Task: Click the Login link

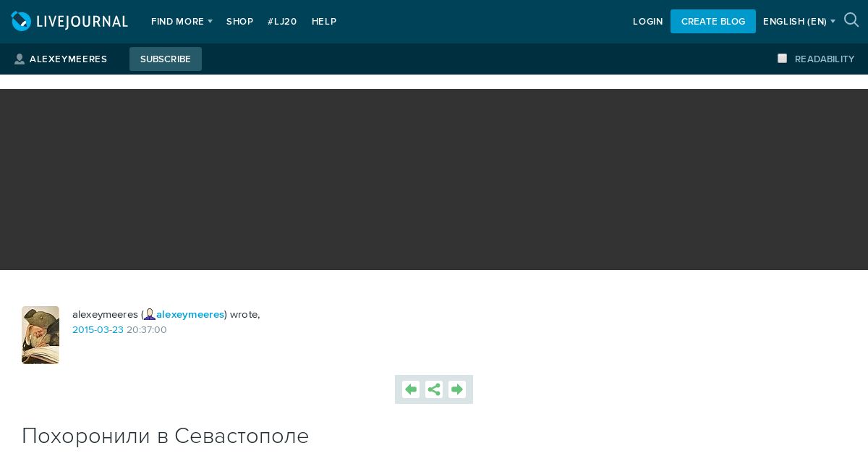Action: pos(647,22)
